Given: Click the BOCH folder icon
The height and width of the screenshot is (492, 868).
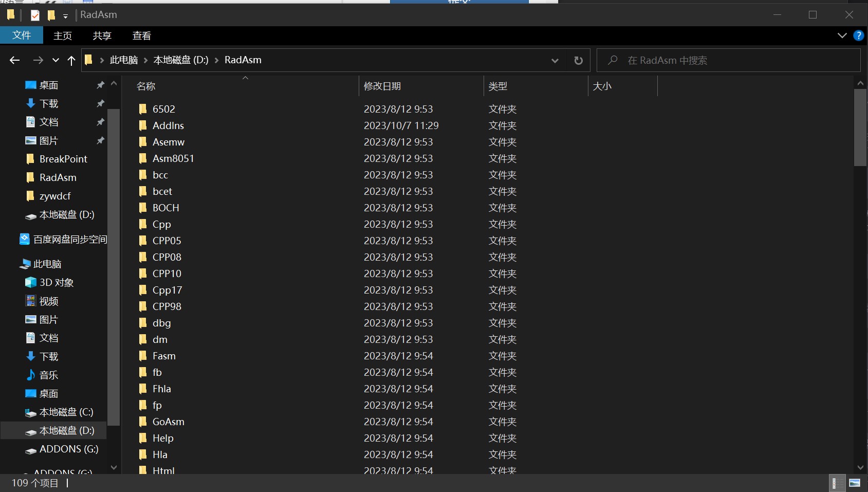Looking at the screenshot, I should pos(143,208).
